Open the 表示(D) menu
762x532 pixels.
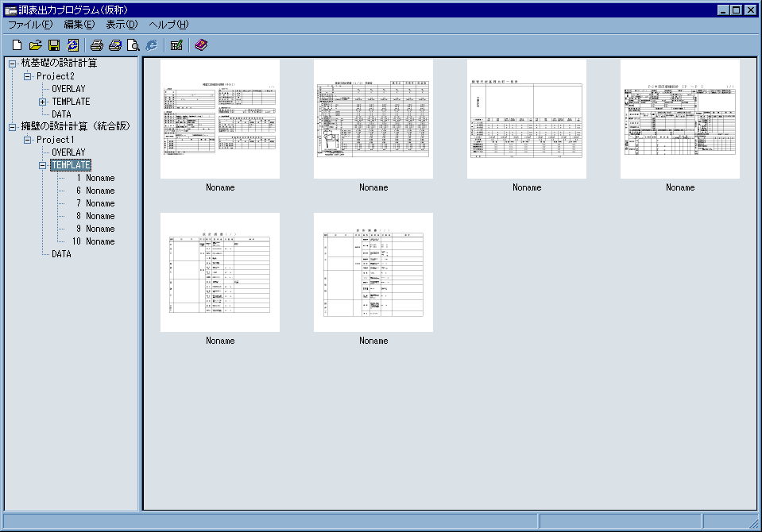coord(121,25)
